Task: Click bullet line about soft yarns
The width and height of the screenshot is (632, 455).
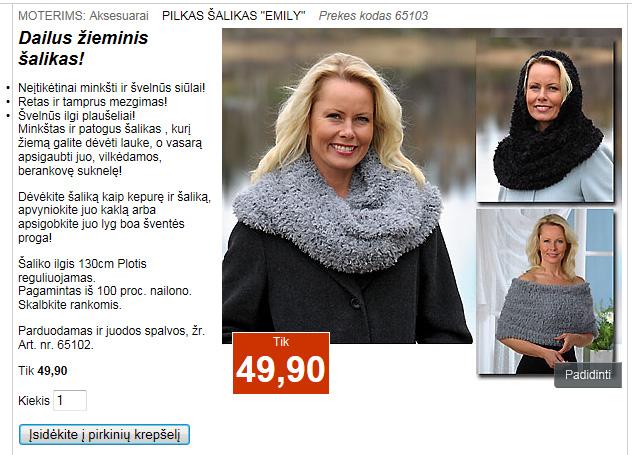Action: (x=112, y=88)
